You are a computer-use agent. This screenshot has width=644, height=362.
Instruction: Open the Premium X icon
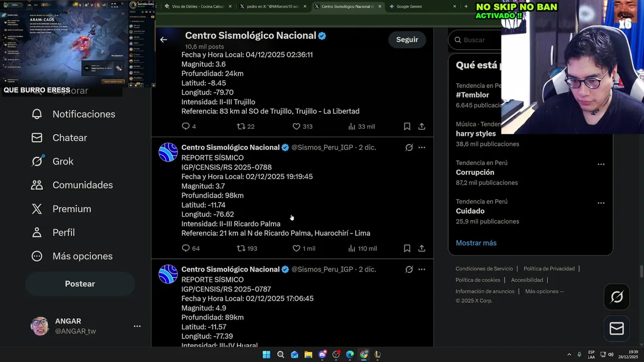click(x=37, y=209)
